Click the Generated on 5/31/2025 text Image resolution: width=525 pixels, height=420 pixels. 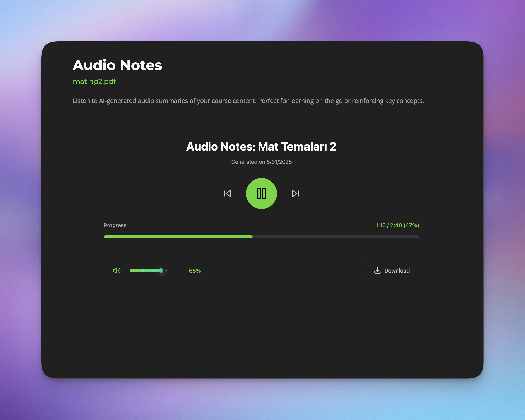(x=261, y=162)
